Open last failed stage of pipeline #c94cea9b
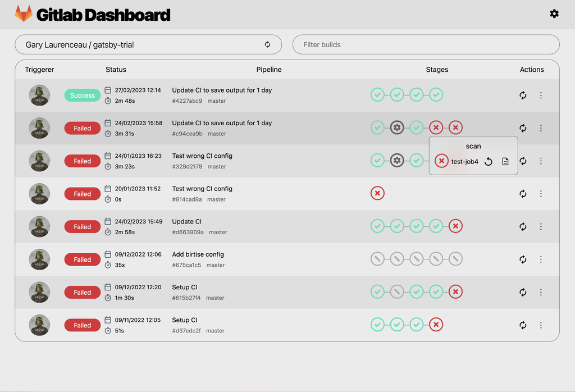Viewport: 575px width, 392px height. pyautogui.click(x=455, y=127)
